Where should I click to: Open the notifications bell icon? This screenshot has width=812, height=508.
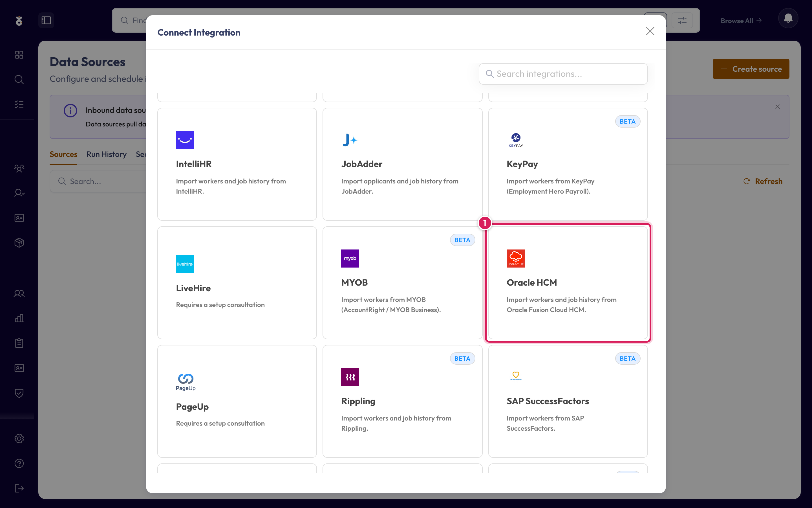(788, 18)
